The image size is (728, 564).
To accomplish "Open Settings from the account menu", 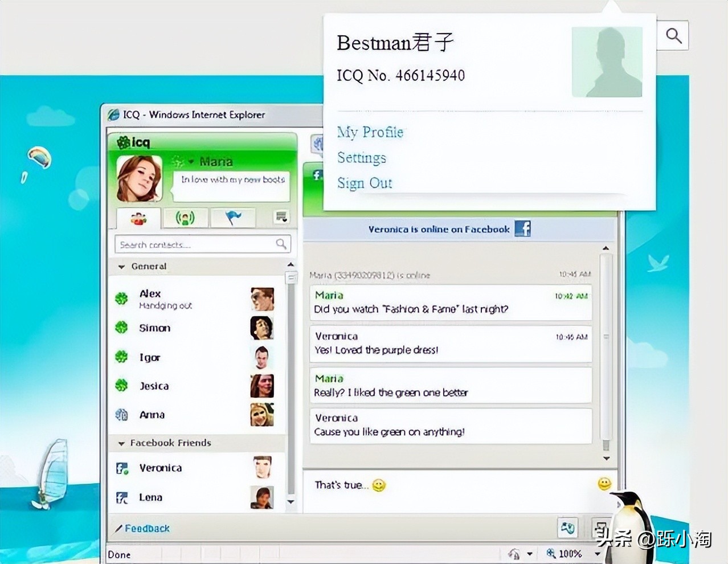I will [x=362, y=158].
